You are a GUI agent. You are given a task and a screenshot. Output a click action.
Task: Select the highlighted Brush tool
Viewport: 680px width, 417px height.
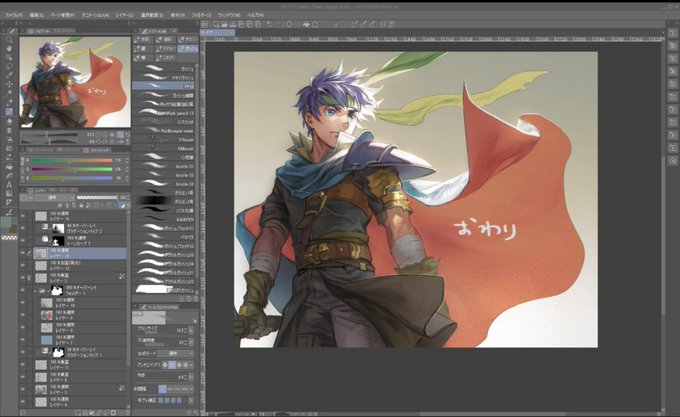9,111
